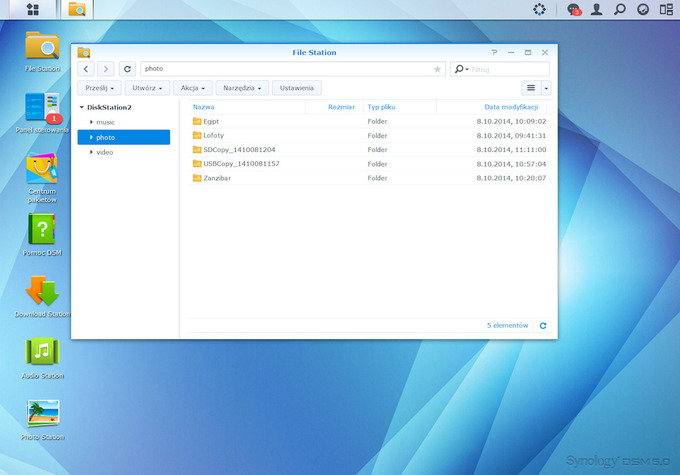This screenshot has height=475, width=680.
Task: Open Pomoc DSM help icon
Action: pos(42,229)
